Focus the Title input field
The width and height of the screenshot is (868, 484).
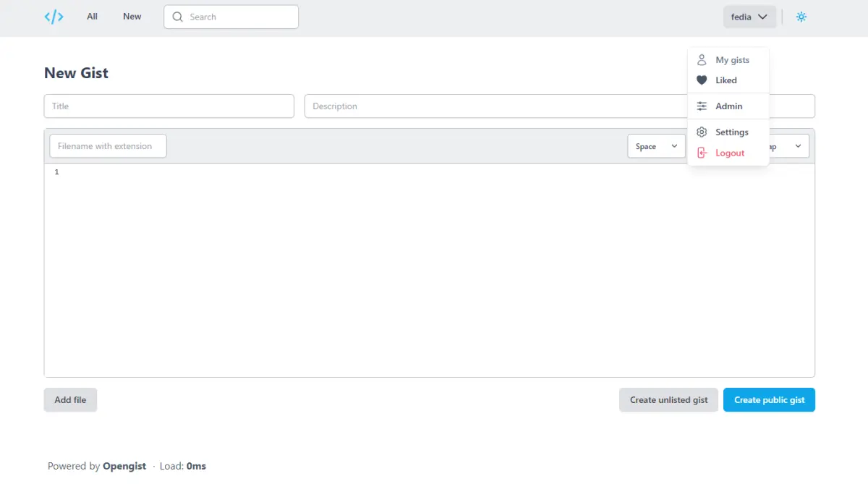pyautogui.click(x=169, y=106)
